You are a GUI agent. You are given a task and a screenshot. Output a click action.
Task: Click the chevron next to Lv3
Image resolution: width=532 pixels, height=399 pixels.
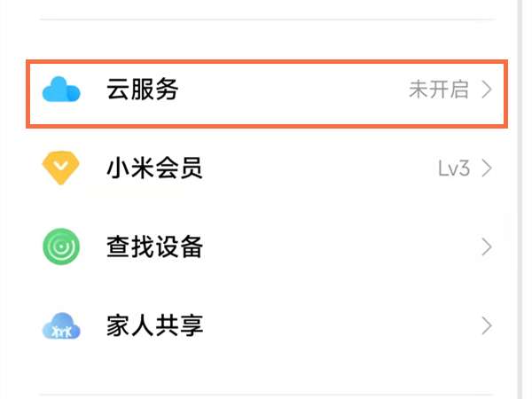point(486,168)
